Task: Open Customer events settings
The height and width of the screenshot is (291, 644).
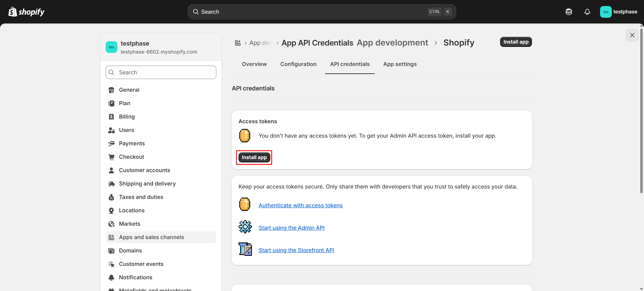Action: pyautogui.click(x=161, y=264)
